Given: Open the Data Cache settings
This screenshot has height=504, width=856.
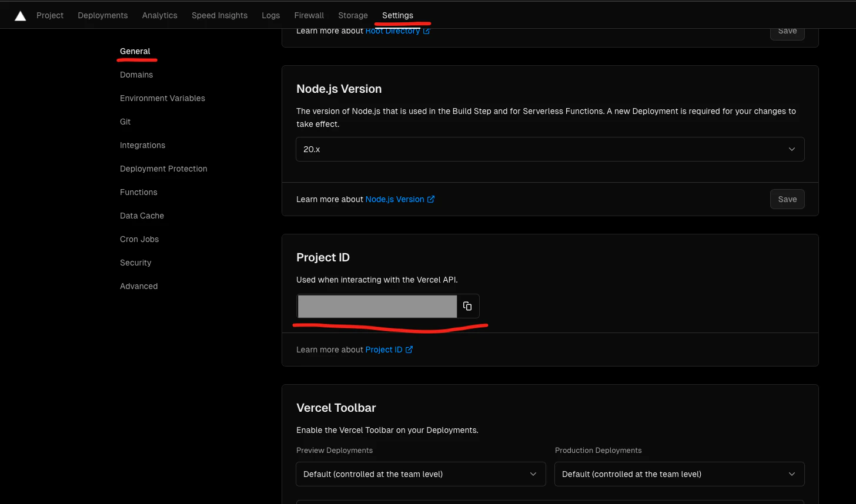Looking at the screenshot, I should click(x=142, y=216).
